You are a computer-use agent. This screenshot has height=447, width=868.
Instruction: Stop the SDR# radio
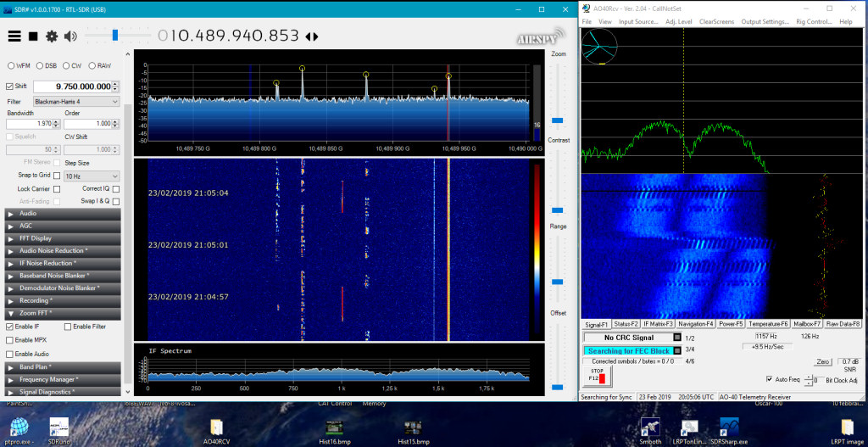pyautogui.click(x=33, y=36)
